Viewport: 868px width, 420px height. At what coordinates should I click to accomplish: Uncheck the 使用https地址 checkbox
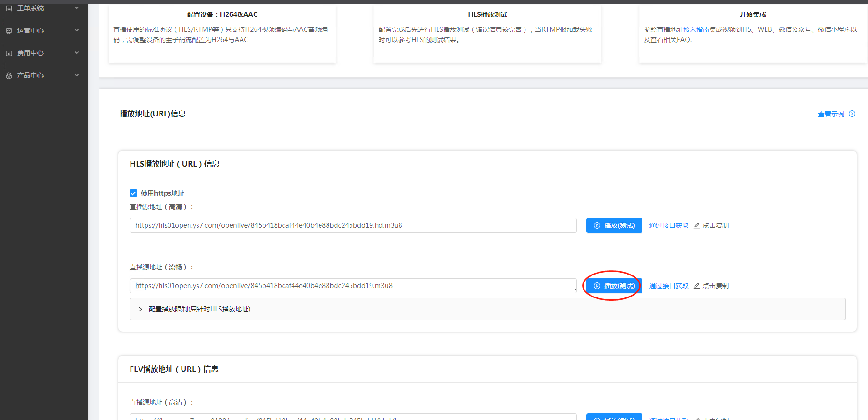point(133,193)
